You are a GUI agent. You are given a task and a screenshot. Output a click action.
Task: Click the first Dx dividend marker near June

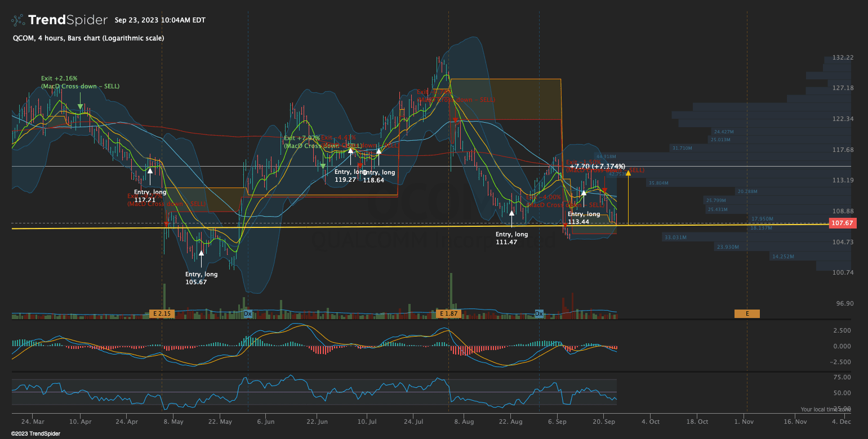248,313
